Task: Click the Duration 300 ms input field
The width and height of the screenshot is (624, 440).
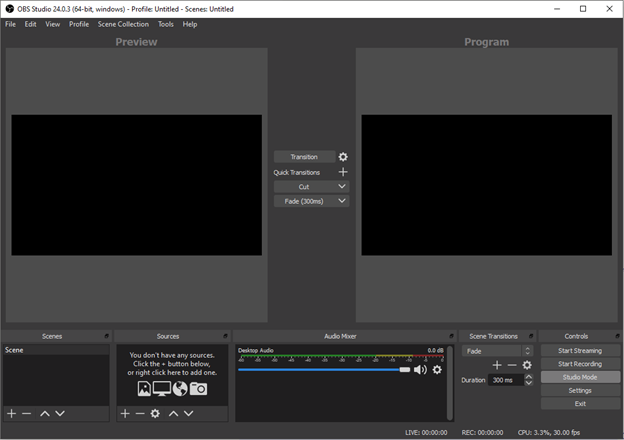Action: click(x=506, y=380)
